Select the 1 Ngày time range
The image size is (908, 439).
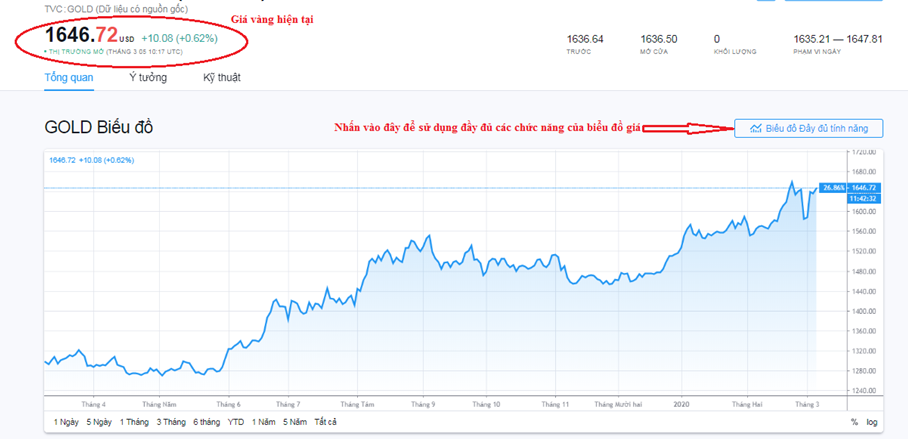[x=66, y=422]
